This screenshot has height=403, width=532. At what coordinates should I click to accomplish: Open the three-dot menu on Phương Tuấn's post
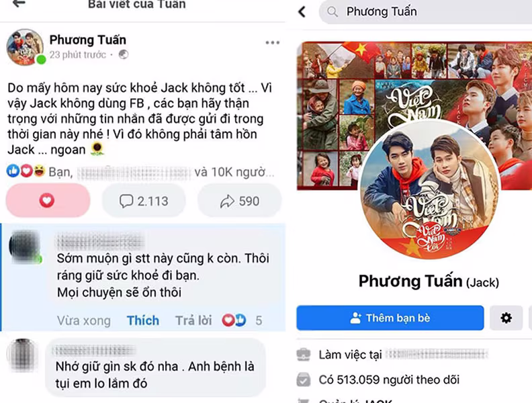[273, 43]
